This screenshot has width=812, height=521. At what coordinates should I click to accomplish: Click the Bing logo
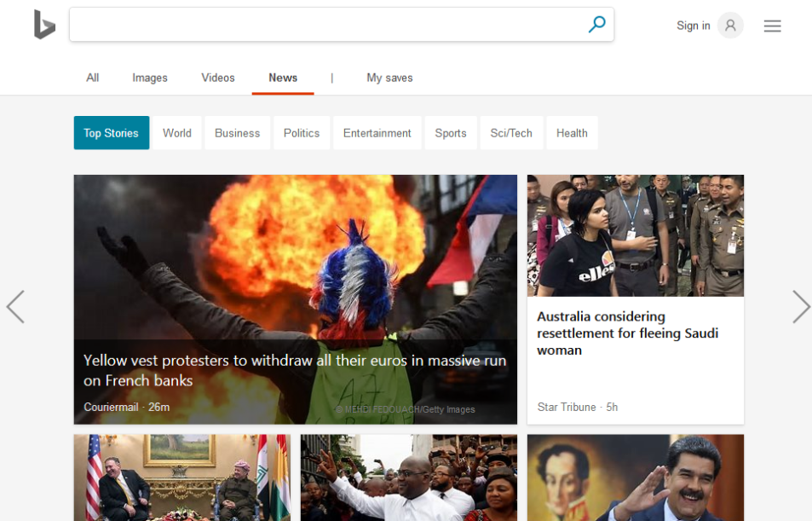tap(43, 25)
